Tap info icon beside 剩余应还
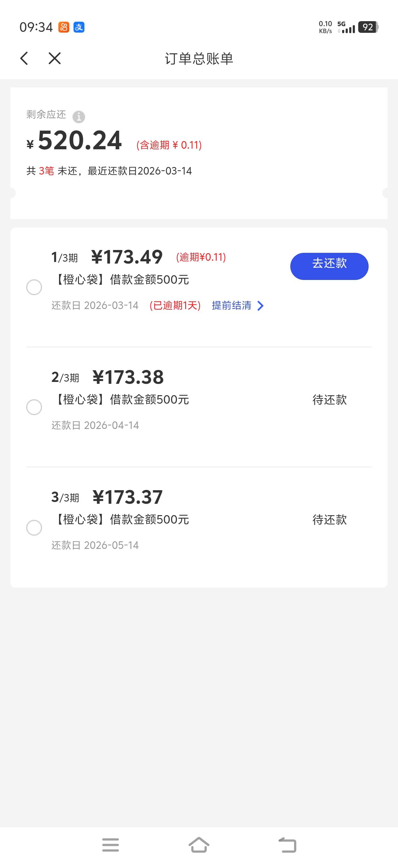The height and width of the screenshot is (868, 398). click(79, 116)
